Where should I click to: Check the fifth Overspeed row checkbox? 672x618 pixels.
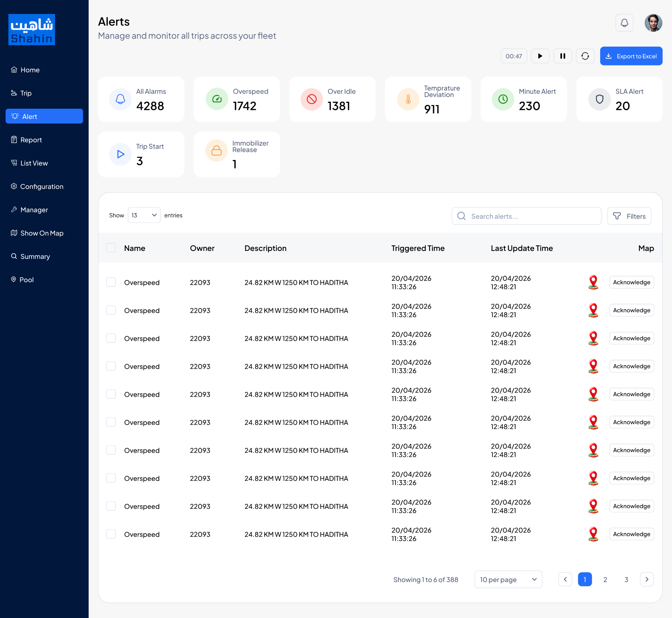[x=111, y=394]
